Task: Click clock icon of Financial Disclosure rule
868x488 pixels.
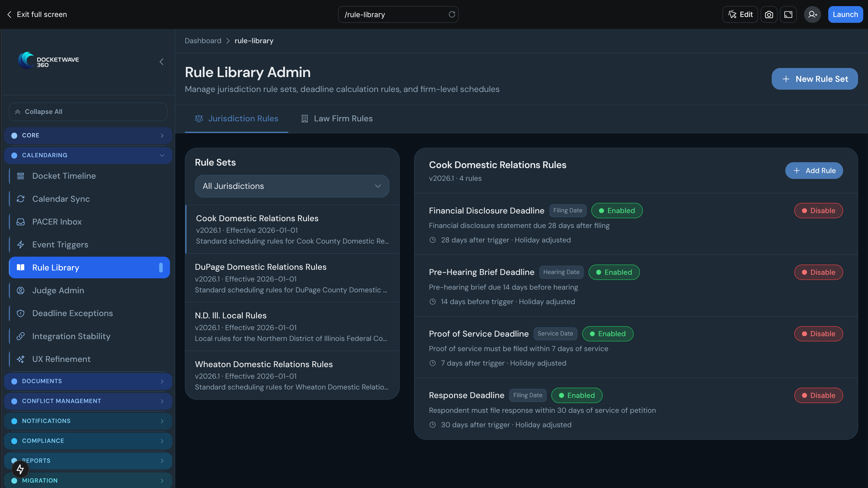Action: pyautogui.click(x=433, y=240)
